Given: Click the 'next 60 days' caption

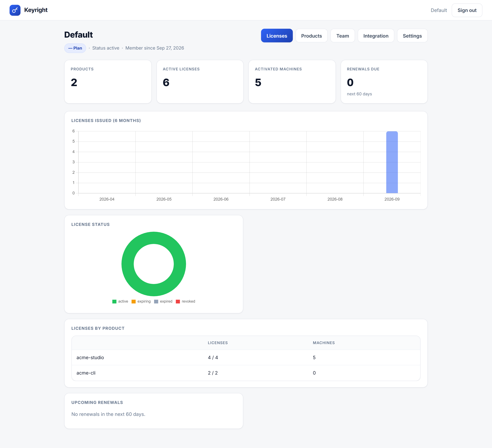Looking at the screenshot, I should [359, 94].
